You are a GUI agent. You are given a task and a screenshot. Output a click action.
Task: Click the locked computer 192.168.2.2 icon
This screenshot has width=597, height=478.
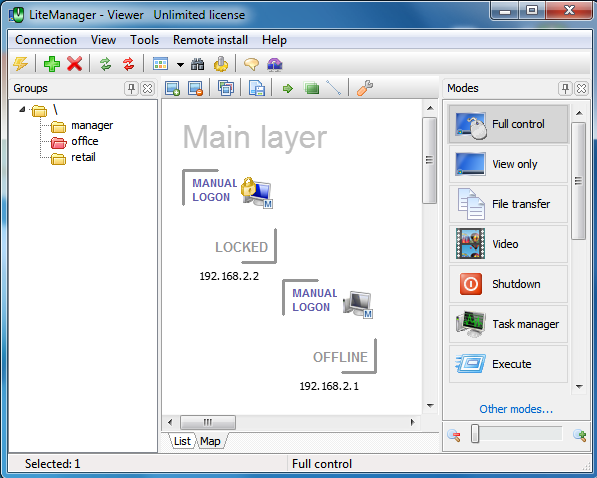pyautogui.click(x=257, y=192)
